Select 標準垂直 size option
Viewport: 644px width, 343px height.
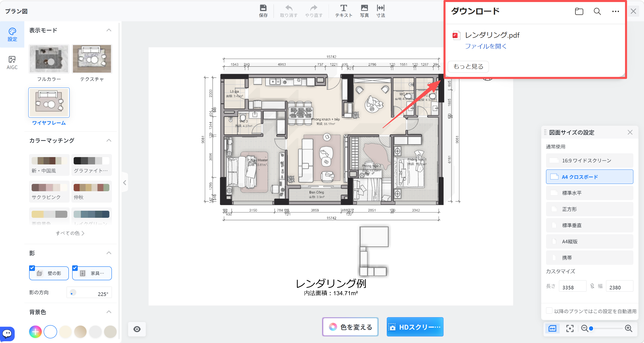[x=590, y=225]
